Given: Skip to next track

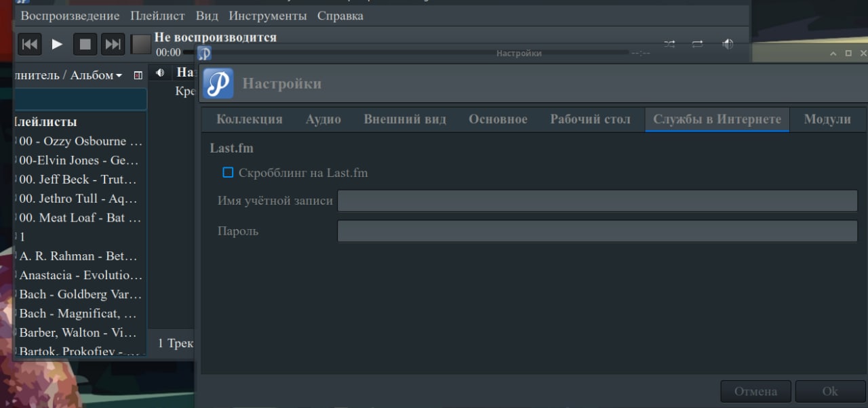Looking at the screenshot, I should point(113,44).
